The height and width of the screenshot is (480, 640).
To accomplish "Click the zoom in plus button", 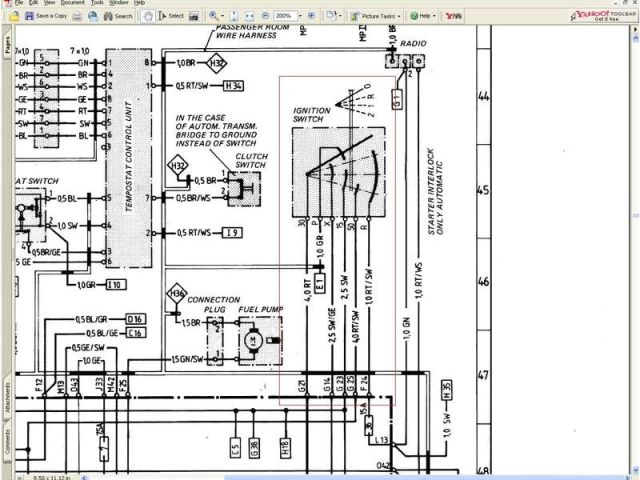I will [x=311, y=16].
